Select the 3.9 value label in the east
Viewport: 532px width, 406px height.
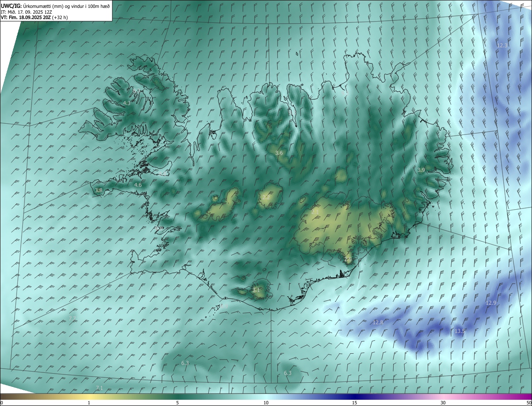[421, 170]
